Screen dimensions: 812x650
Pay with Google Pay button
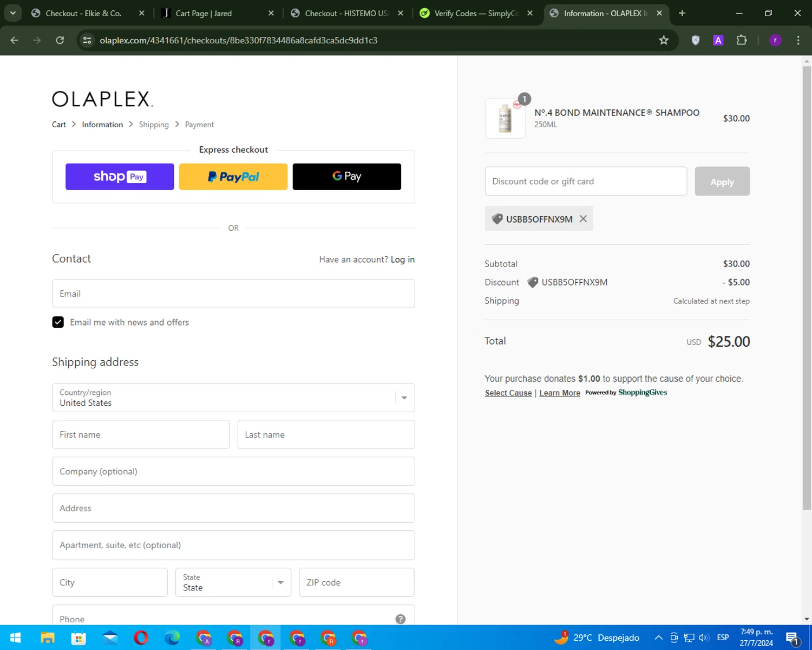click(x=347, y=177)
